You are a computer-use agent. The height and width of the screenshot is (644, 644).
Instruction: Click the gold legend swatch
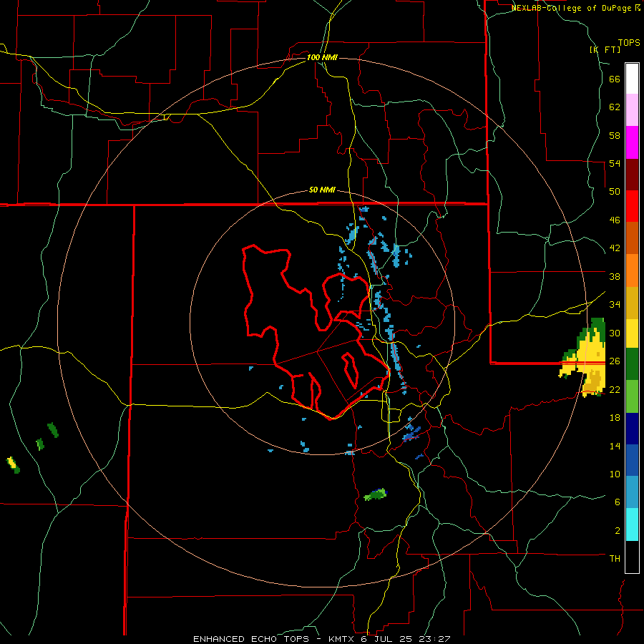pyautogui.click(x=632, y=303)
